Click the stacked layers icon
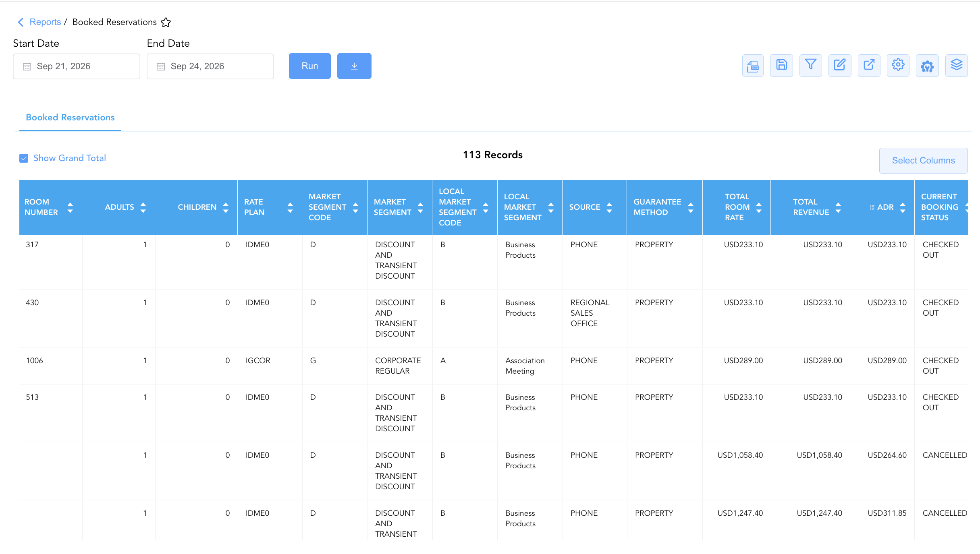 [x=957, y=66]
